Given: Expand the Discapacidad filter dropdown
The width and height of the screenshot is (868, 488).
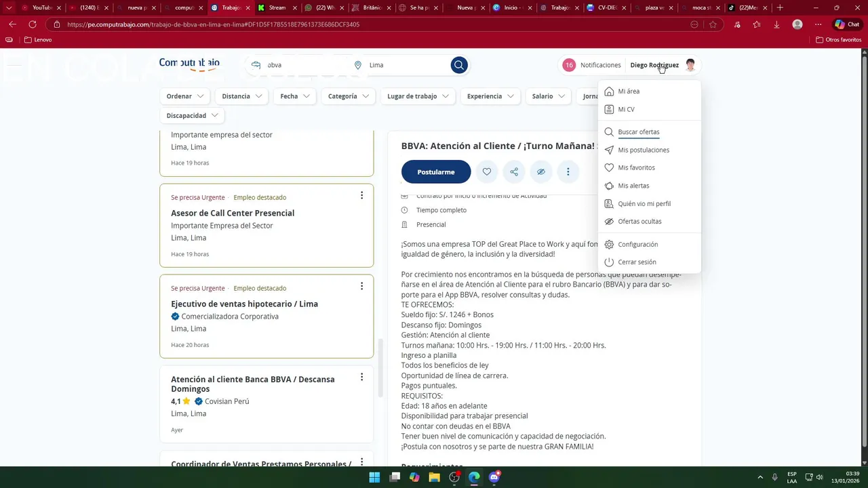Looking at the screenshot, I should (193, 115).
